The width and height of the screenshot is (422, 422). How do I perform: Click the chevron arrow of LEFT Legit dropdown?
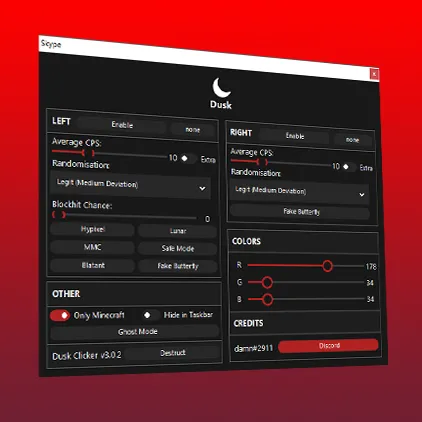pyautogui.click(x=202, y=189)
